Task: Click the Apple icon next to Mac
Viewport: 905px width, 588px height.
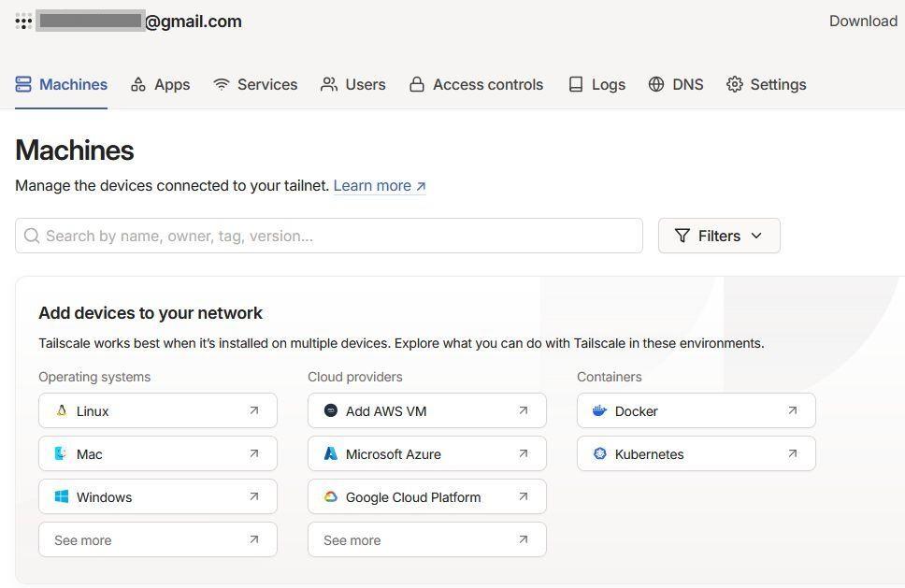Action: (60, 453)
